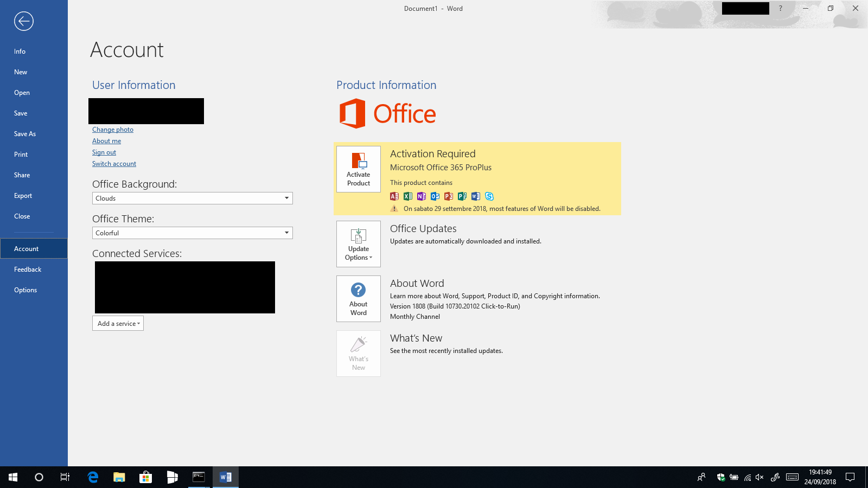868x488 pixels.
Task: Click the Skype icon in product list
Action: point(489,196)
